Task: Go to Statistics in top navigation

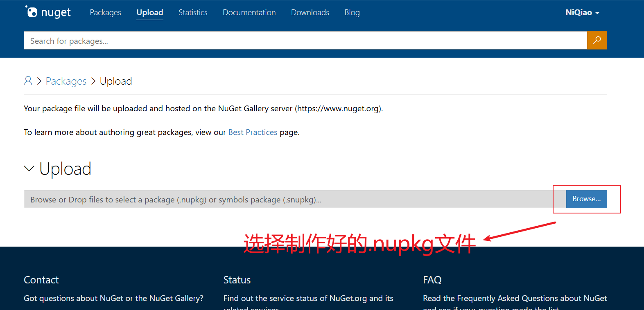Action: click(193, 13)
